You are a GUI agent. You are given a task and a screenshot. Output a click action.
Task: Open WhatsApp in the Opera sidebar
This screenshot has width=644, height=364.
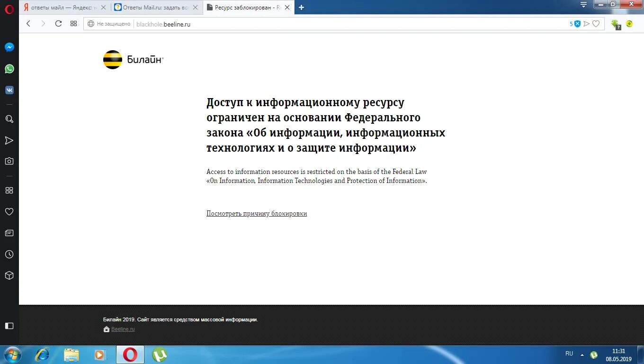9,69
